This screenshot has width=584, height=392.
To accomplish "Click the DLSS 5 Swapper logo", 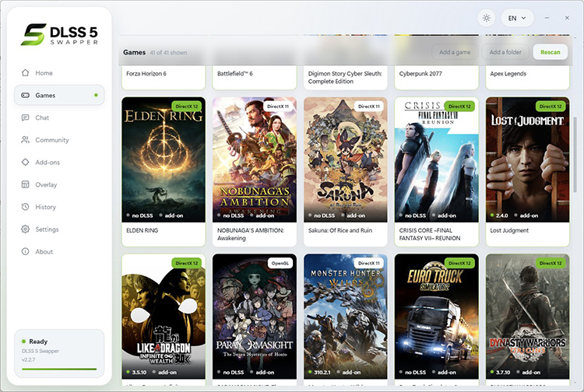I will [60, 34].
